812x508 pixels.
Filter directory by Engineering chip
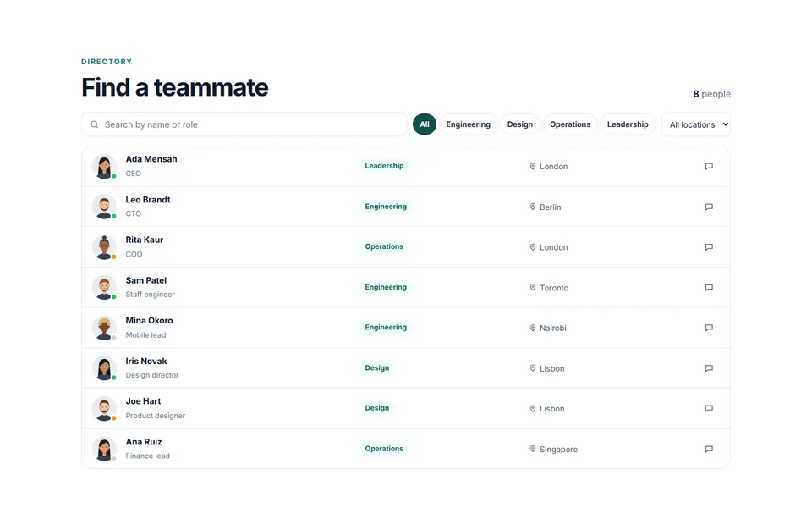tap(468, 124)
